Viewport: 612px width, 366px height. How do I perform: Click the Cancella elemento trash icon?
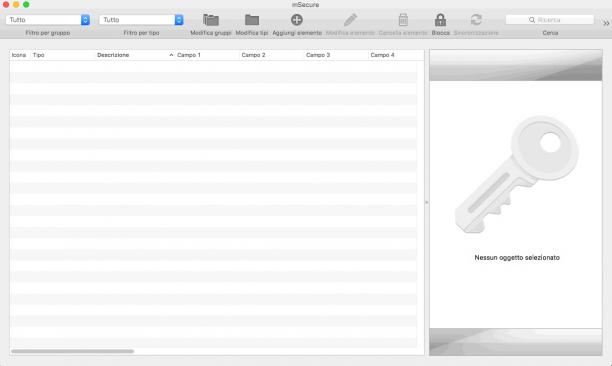403,20
